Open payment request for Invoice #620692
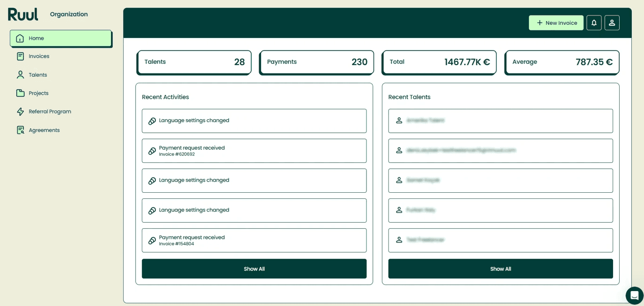Screen dimensions: 644x306 254,151
